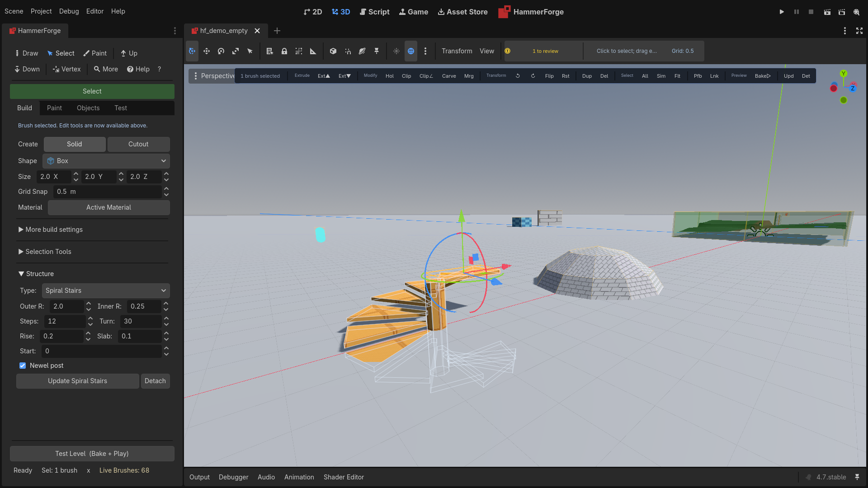Click the list select mode icon
The width and height of the screenshot is (868, 488).
[x=270, y=51]
